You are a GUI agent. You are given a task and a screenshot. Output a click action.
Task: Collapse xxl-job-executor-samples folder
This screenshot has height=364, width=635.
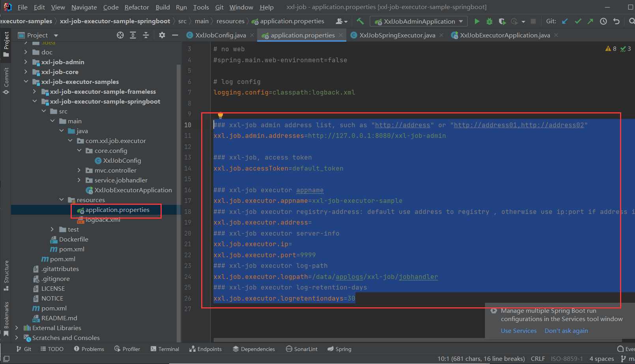pyautogui.click(x=26, y=82)
